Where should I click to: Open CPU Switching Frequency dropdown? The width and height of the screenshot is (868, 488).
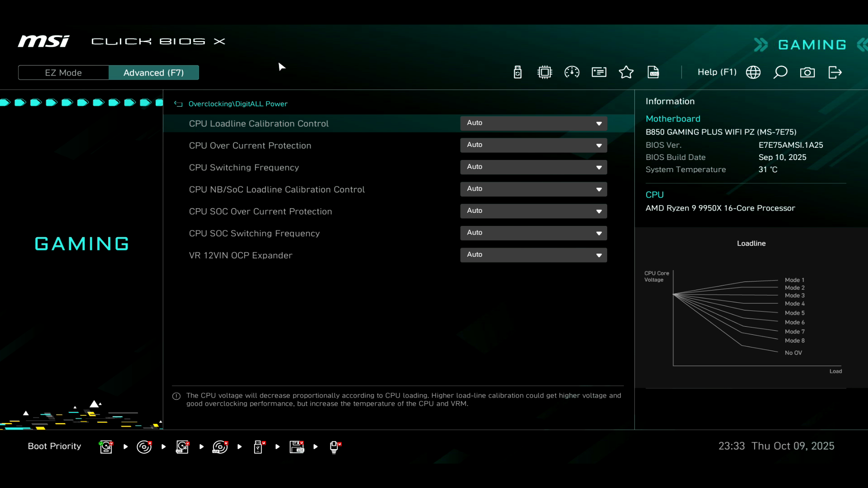coord(533,167)
